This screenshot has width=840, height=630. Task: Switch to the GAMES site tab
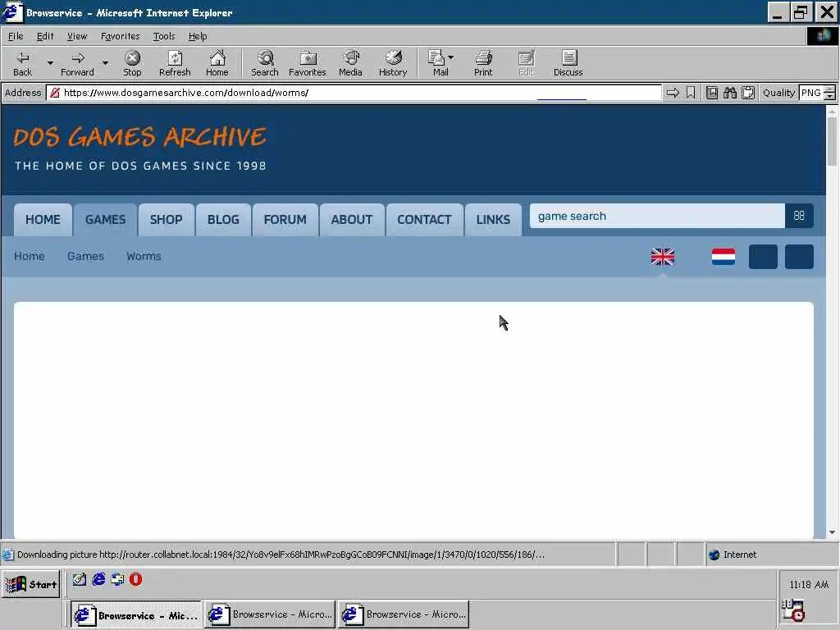pos(106,220)
